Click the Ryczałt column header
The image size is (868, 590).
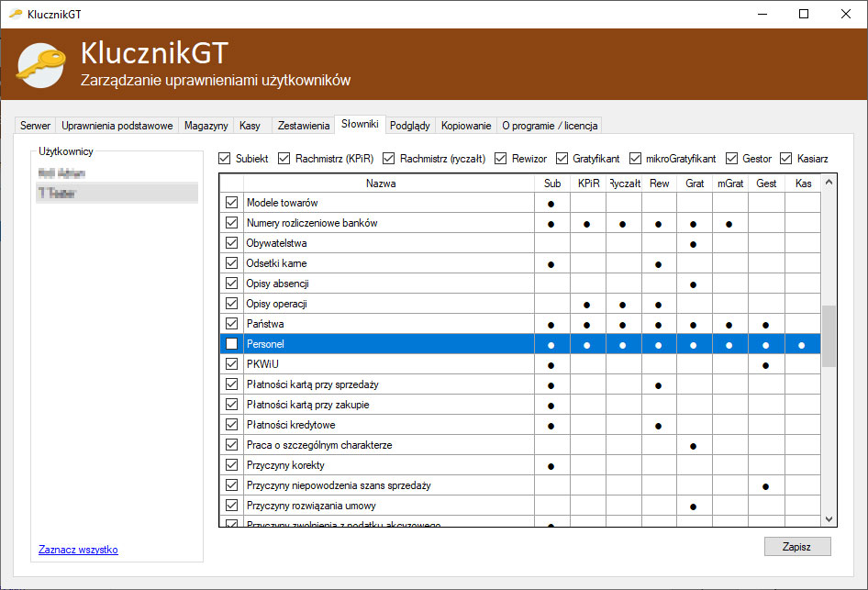pyautogui.click(x=625, y=184)
